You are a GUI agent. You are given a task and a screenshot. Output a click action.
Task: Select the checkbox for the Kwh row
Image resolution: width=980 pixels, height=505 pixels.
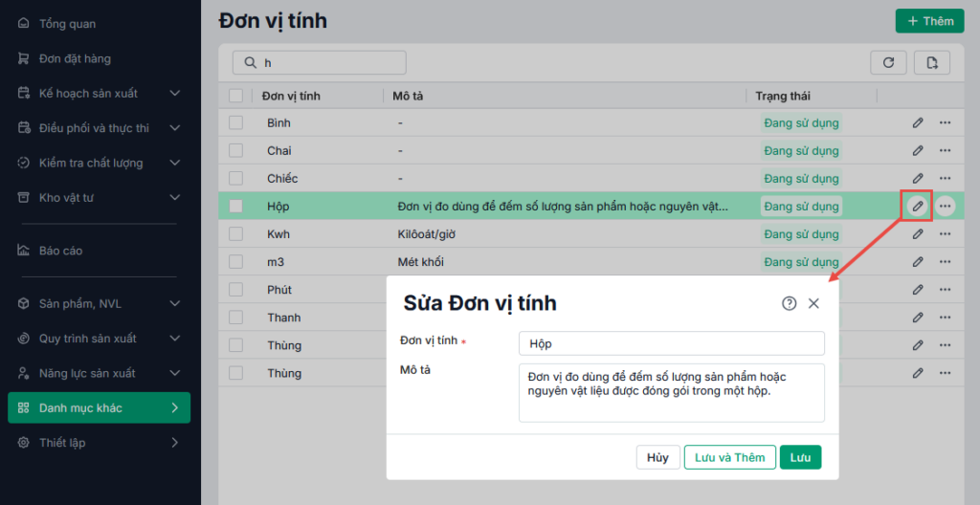236,233
